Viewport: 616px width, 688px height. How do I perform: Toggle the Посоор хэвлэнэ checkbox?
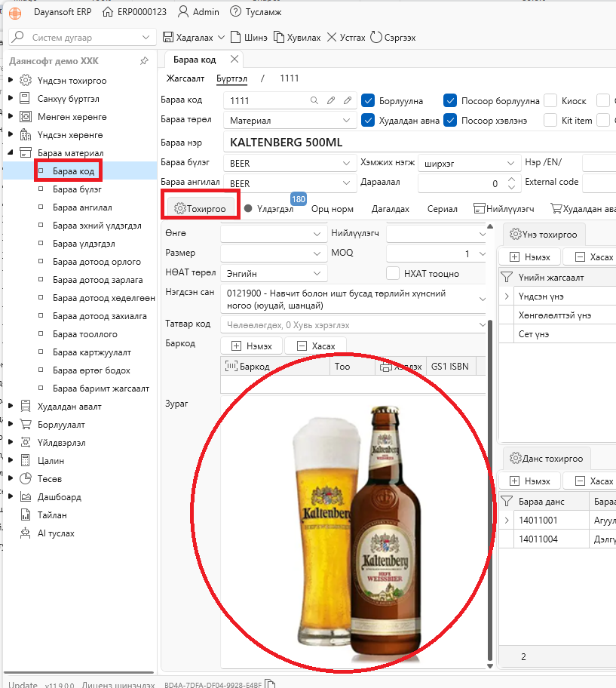450,120
